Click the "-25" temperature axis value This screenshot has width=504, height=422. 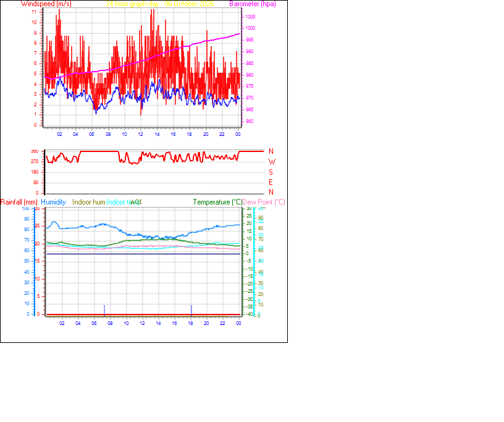249,292
